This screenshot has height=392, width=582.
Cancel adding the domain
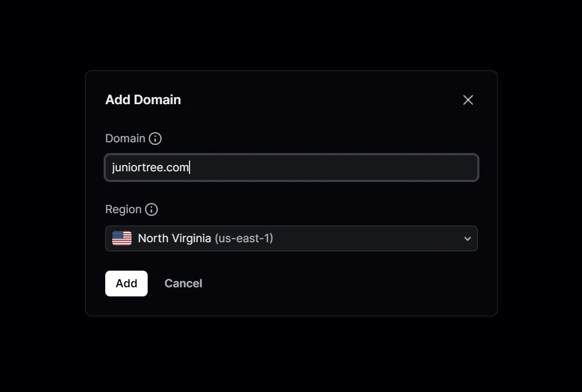[x=183, y=284]
